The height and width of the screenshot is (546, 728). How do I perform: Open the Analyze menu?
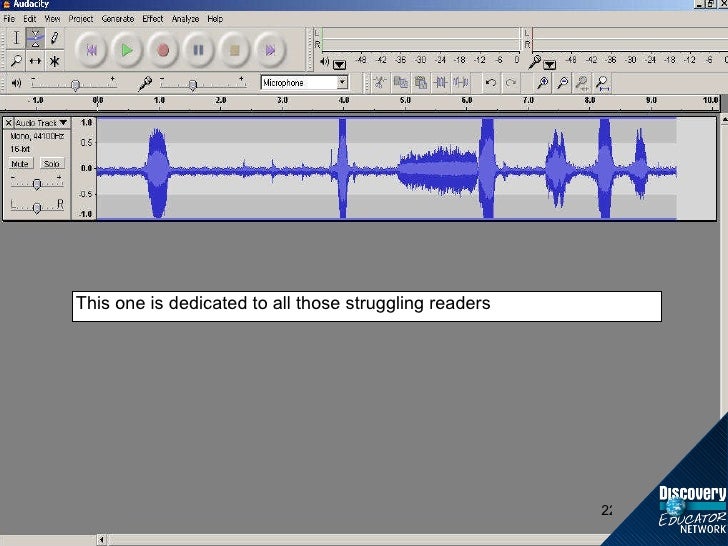tap(185, 19)
